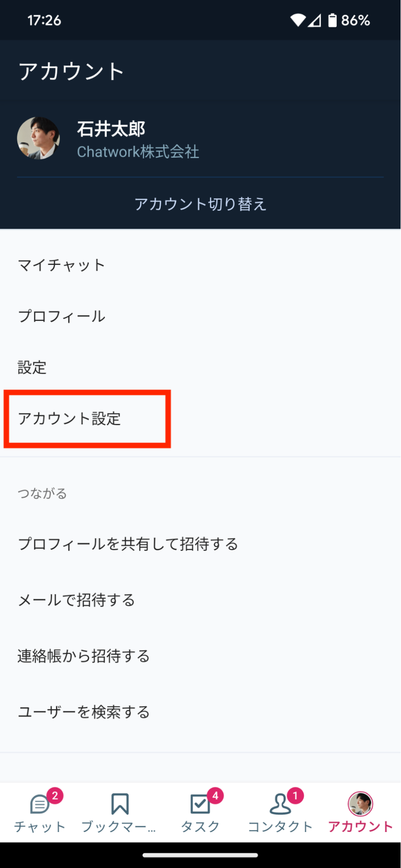
Task: Select プロフィールを共有して招待する
Action: [x=200, y=544]
